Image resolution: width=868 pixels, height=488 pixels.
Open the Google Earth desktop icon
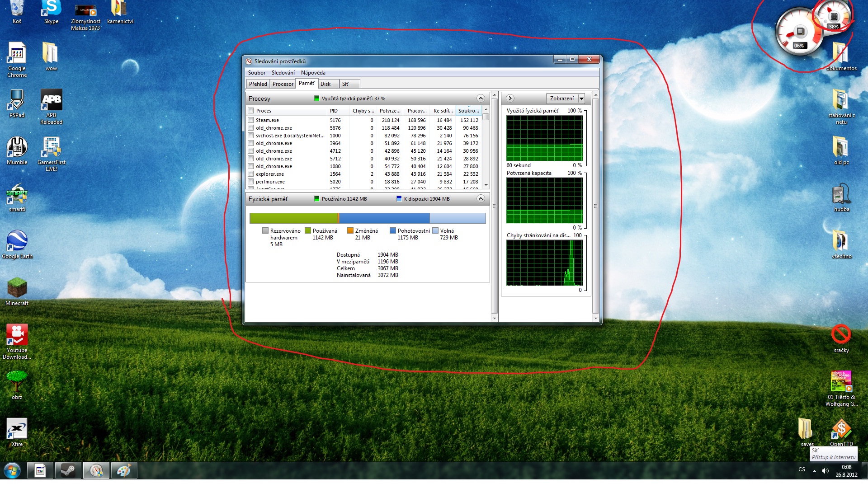(x=17, y=241)
